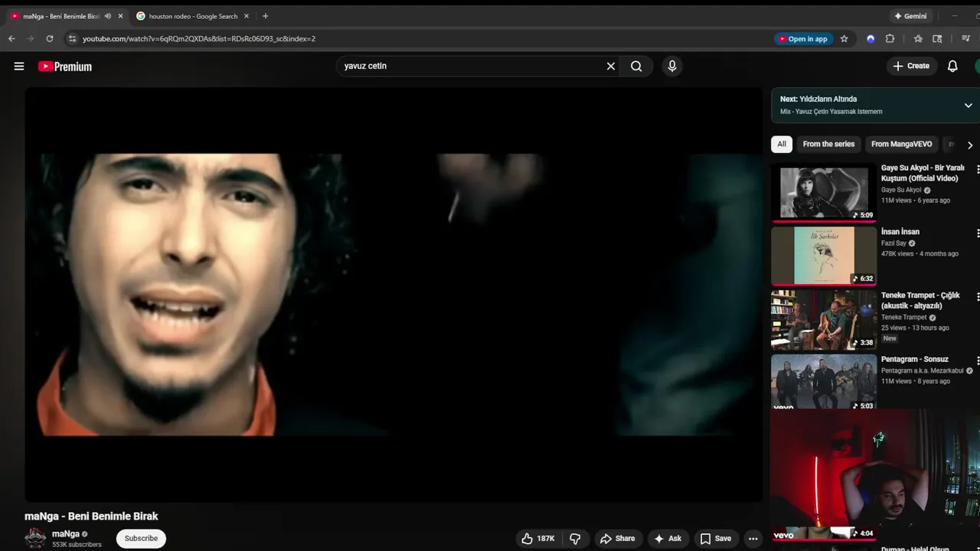Open more actions three-dot menu below video
This screenshot has width=980, height=551.
click(753, 539)
